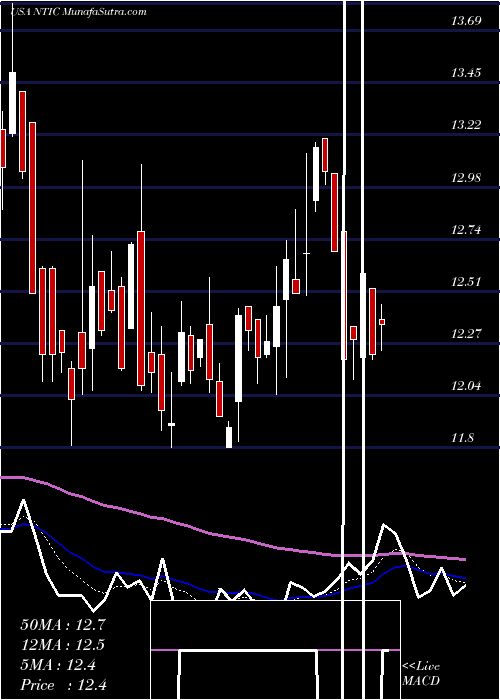The width and height of the screenshot is (500, 700).
Task: Select the 13.22 price axis label
Action: point(466,125)
